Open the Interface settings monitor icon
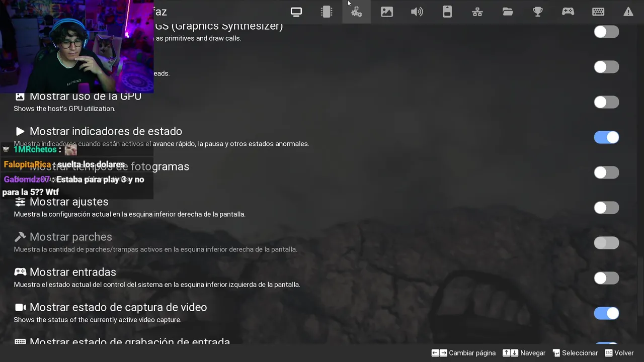This screenshot has width=644, height=362. click(x=296, y=12)
